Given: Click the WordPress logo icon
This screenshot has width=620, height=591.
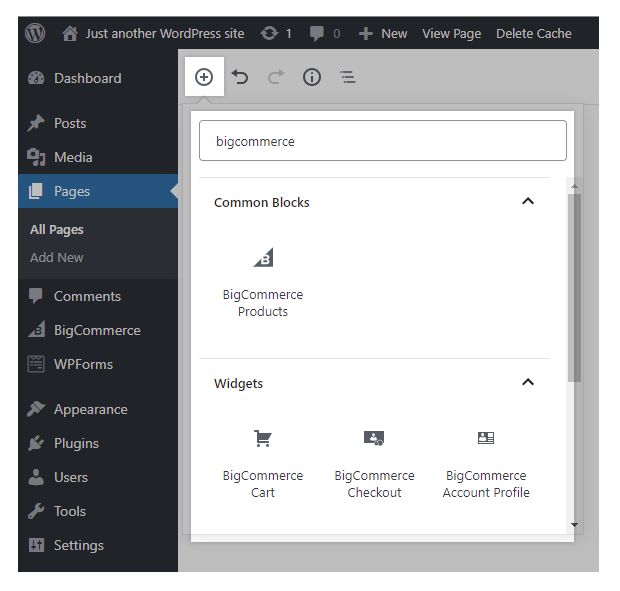Looking at the screenshot, I should pyautogui.click(x=36, y=33).
